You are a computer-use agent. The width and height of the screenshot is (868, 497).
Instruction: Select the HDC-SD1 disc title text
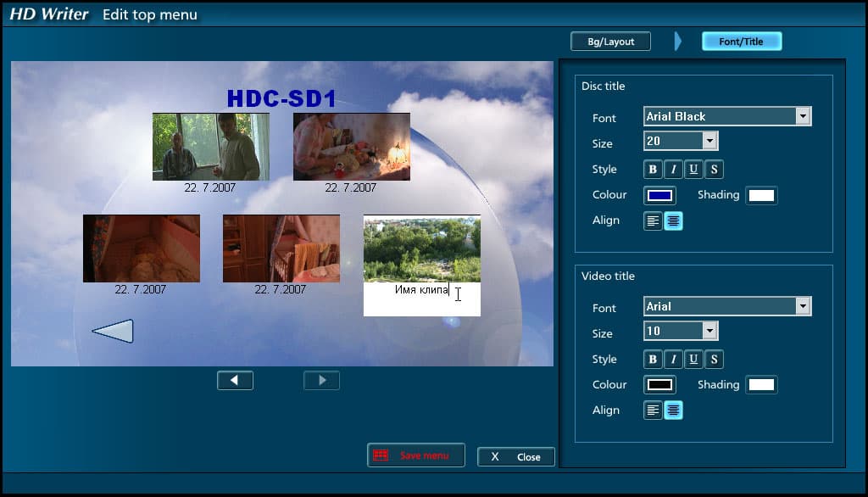281,98
